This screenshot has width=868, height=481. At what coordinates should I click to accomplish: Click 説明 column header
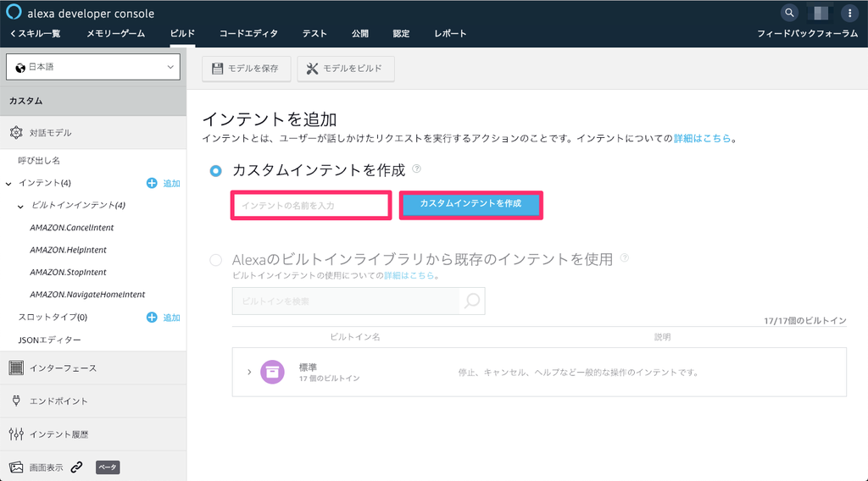click(662, 337)
